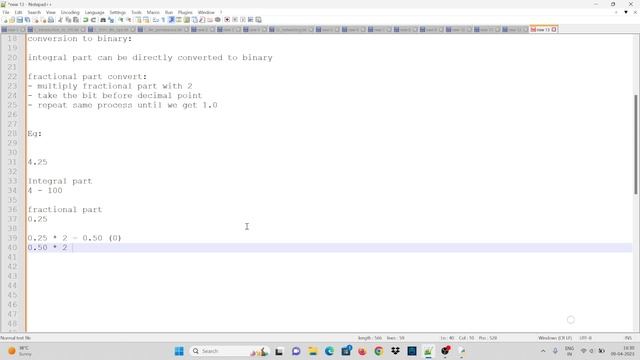640x360 pixels.
Task: Open Folder as Workspace icon
Action: pos(210,20)
